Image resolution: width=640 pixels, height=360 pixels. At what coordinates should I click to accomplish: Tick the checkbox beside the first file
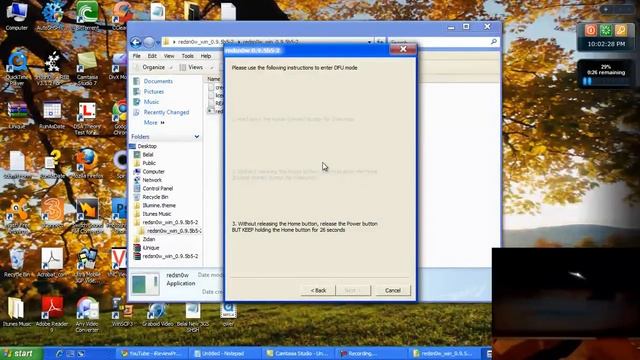tap(211, 87)
